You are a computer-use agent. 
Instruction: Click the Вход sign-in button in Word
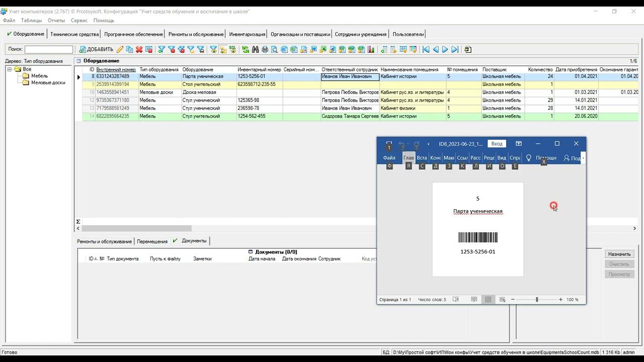coord(497,144)
